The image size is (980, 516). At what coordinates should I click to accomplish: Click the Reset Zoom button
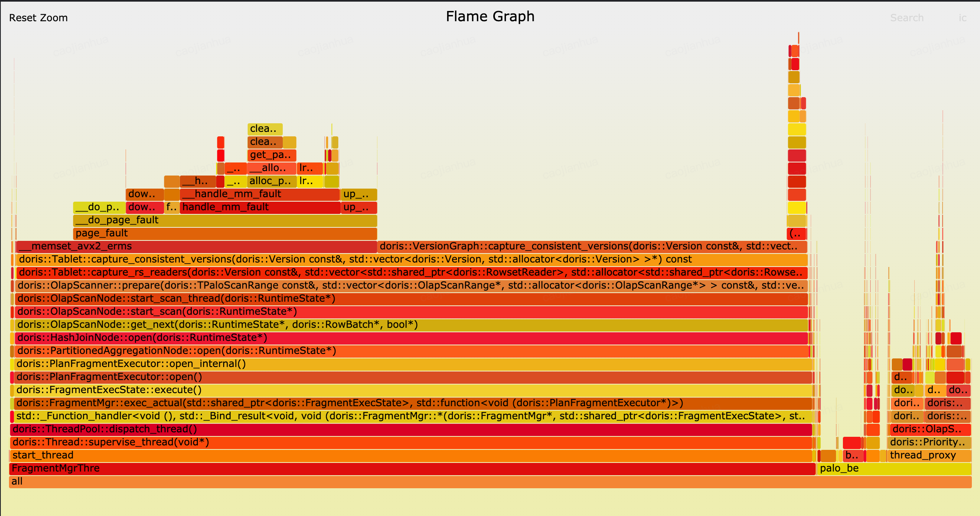click(x=38, y=18)
